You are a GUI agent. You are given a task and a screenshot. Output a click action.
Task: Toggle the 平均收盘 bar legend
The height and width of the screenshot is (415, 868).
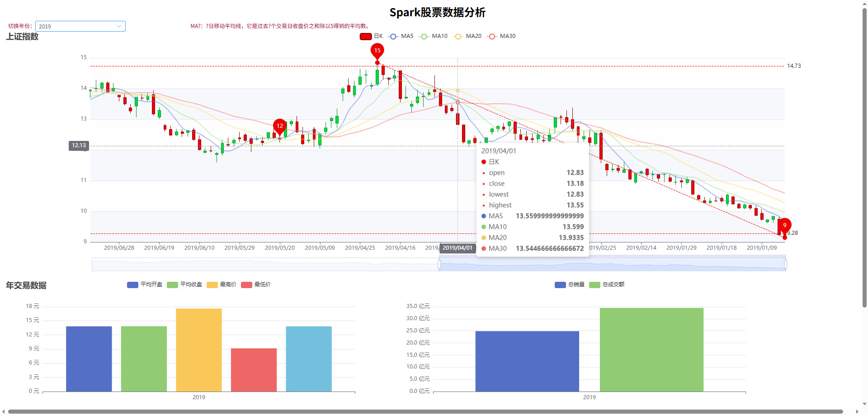coord(184,284)
